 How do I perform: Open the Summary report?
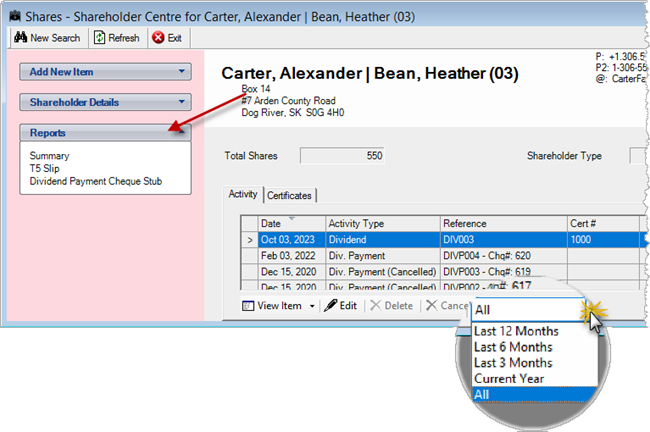click(x=49, y=156)
